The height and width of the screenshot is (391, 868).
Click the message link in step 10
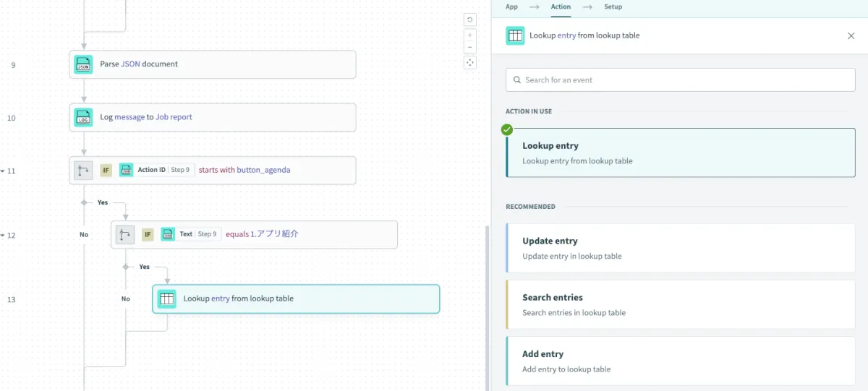[129, 117]
